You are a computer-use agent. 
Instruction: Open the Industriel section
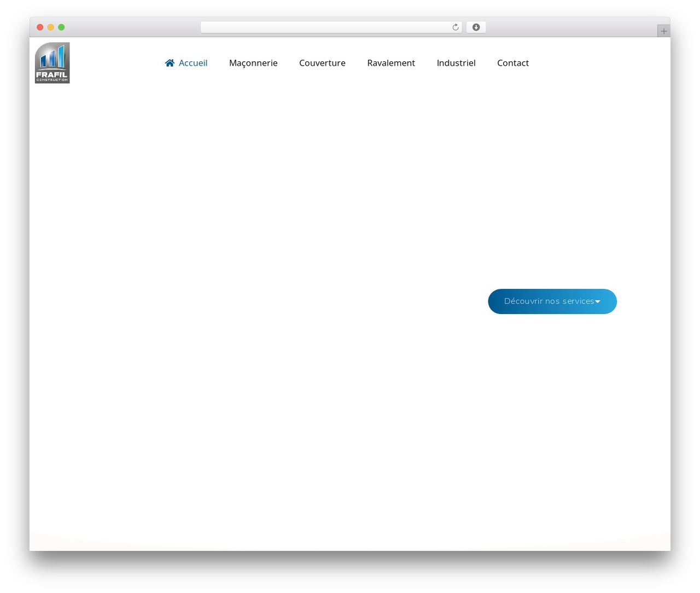(456, 63)
